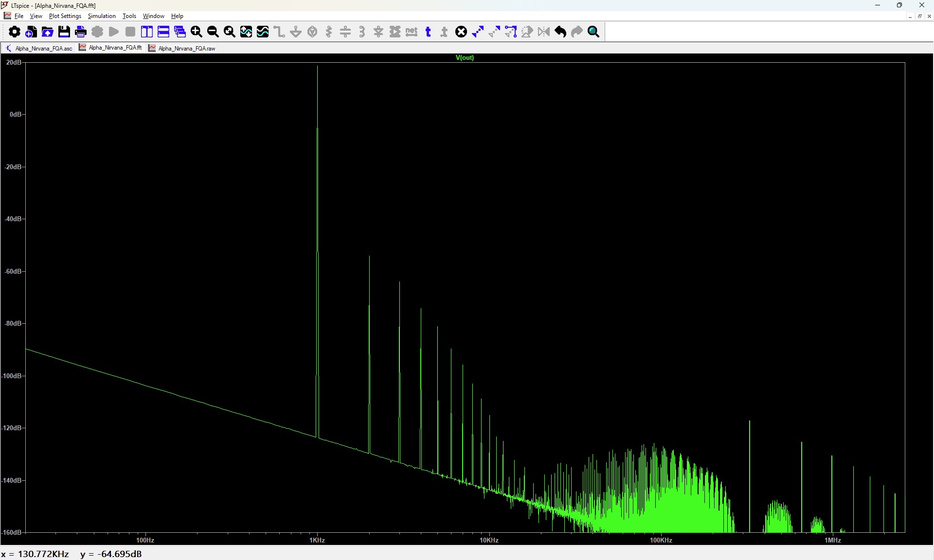
Task: Save using the floppy disk icon
Action: tap(64, 32)
